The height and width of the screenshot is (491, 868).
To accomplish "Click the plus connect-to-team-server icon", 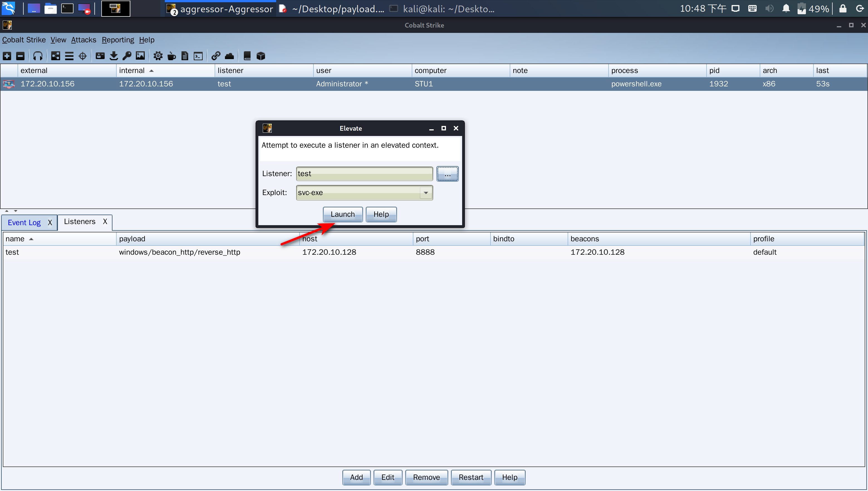I will [7, 56].
